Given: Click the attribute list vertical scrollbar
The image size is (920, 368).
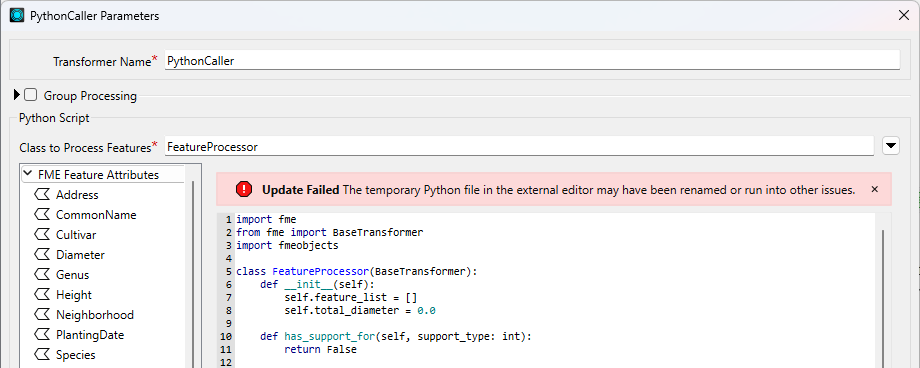Looking at the screenshot, I should click(193, 275).
